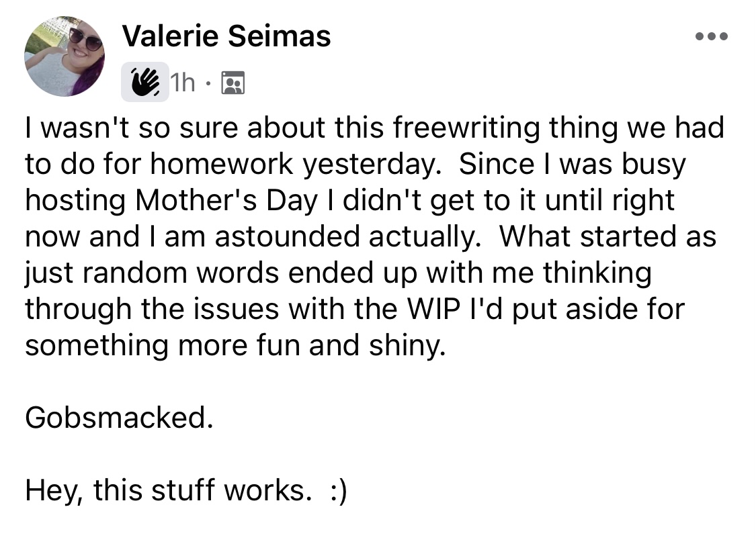The height and width of the screenshot is (544, 756).
Task: Click the waving hand new member badge
Action: (x=145, y=83)
